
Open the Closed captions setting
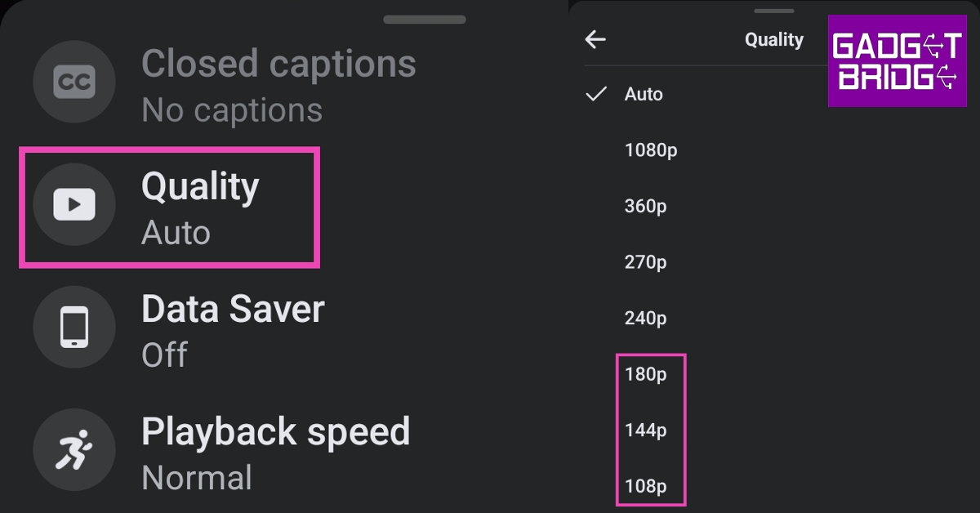[278, 85]
